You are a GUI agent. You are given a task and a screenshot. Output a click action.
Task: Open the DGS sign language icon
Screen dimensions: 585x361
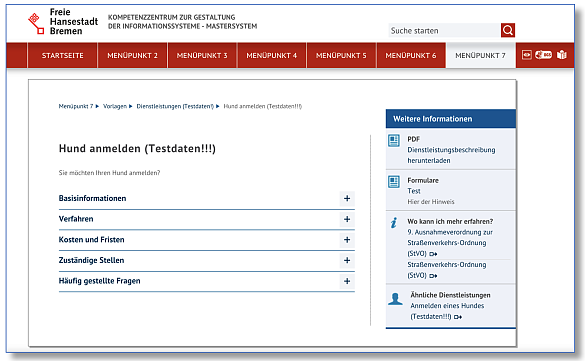point(543,55)
